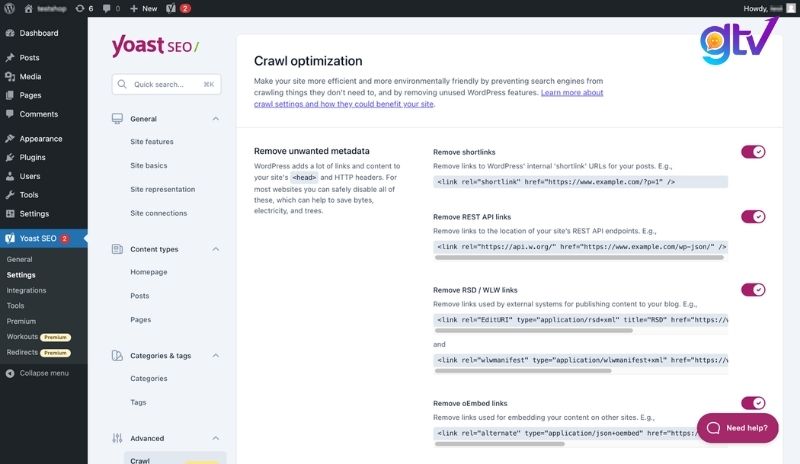Click the 'Remove unwanted metadata' heading
Screen dimensions: 800x464
(x=312, y=151)
